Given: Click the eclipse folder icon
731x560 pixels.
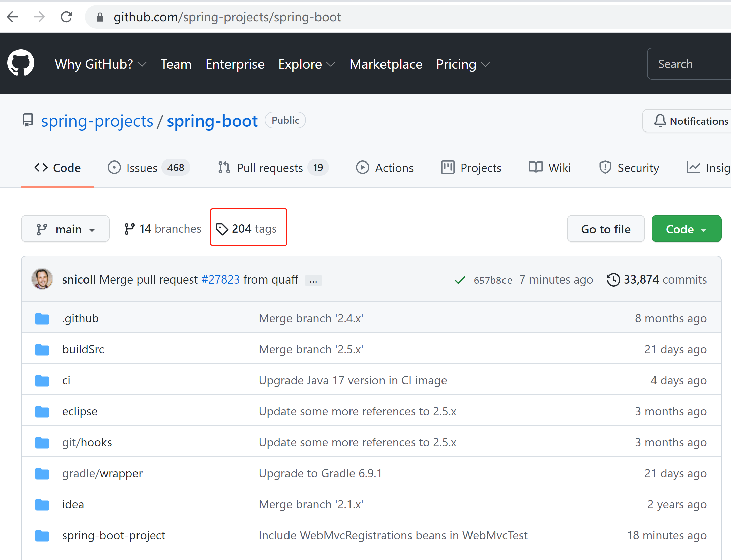Looking at the screenshot, I should 42,411.
